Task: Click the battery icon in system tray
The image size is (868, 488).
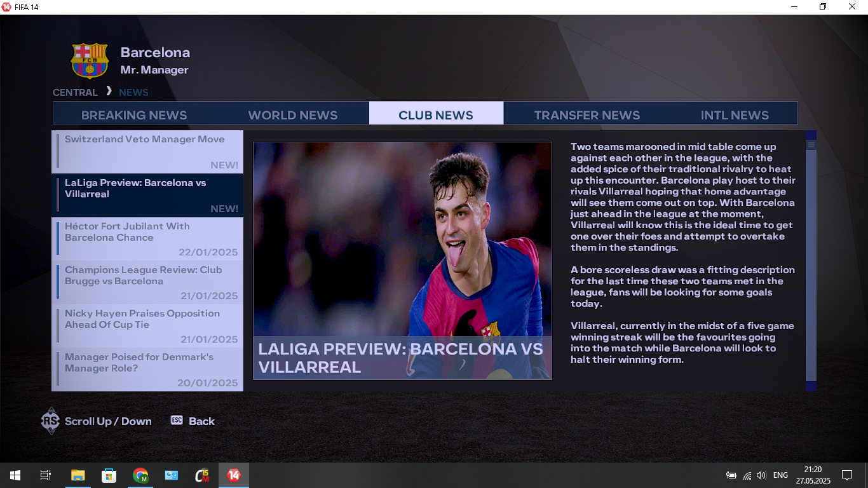Action: pos(731,475)
